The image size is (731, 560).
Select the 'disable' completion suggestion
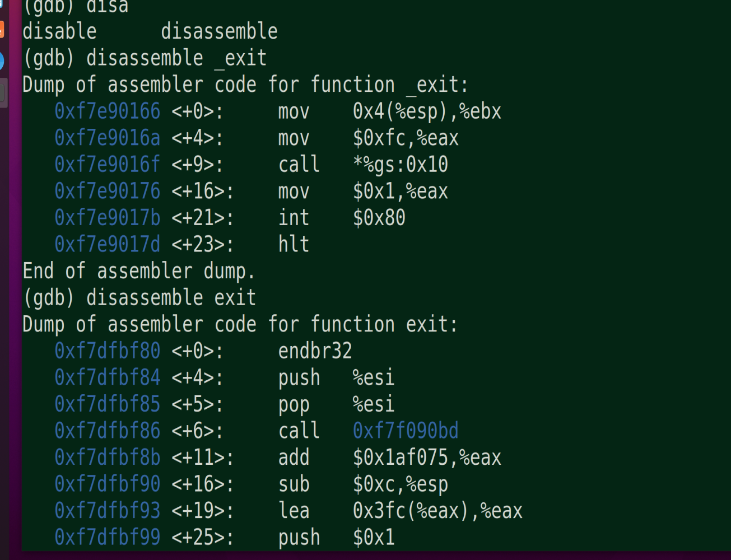[59, 31]
